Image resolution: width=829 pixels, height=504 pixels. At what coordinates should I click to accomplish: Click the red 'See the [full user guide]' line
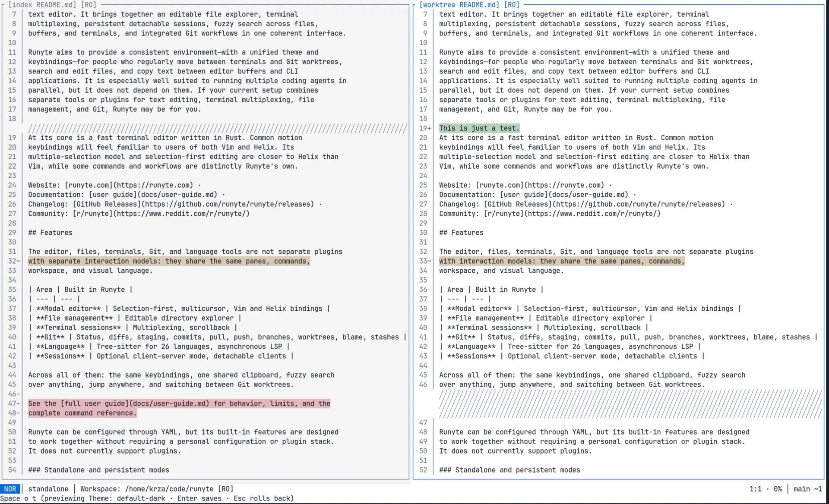(x=179, y=403)
